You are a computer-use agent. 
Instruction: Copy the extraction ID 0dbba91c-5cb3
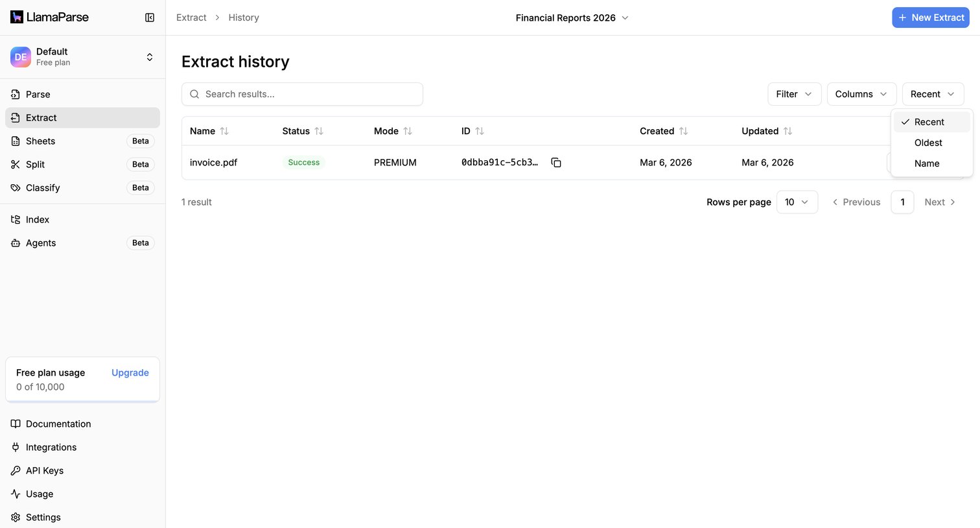[x=556, y=162]
